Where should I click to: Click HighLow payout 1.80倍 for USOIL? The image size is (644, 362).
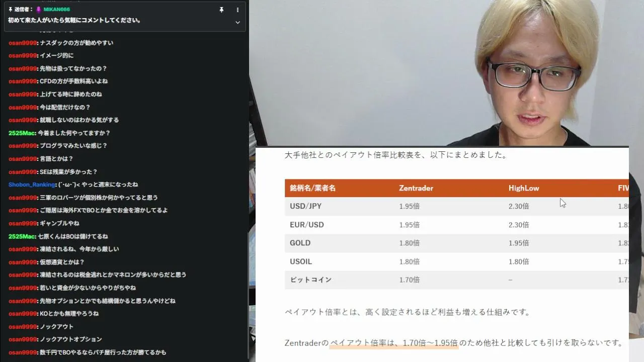pyautogui.click(x=519, y=261)
